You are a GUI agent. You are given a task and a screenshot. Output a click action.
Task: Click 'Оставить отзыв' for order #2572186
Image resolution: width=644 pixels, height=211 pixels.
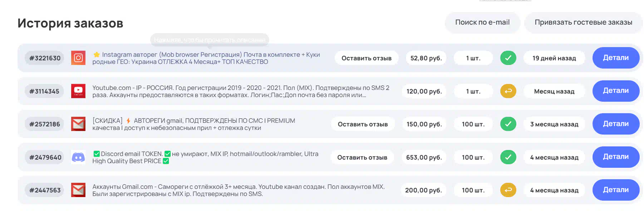click(363, 124)
